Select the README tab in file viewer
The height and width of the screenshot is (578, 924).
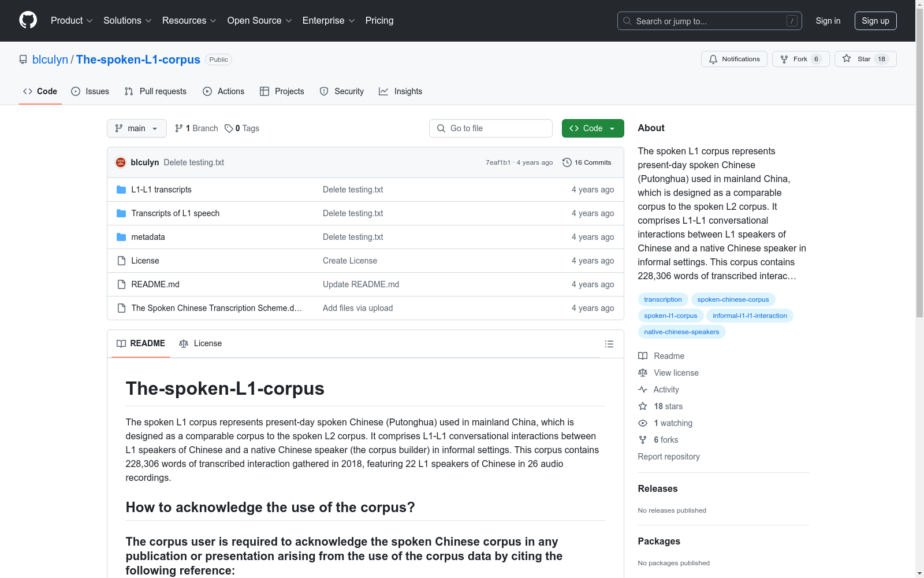point(141,343)
